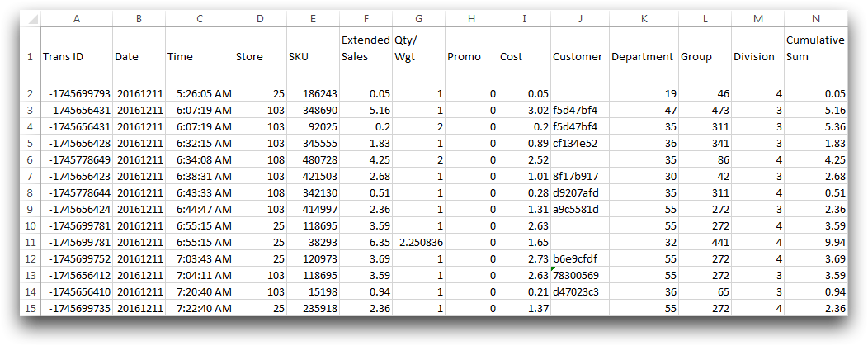Select the column F header
The height and width of the screenshot is (346, 868).
pos(366,19)
